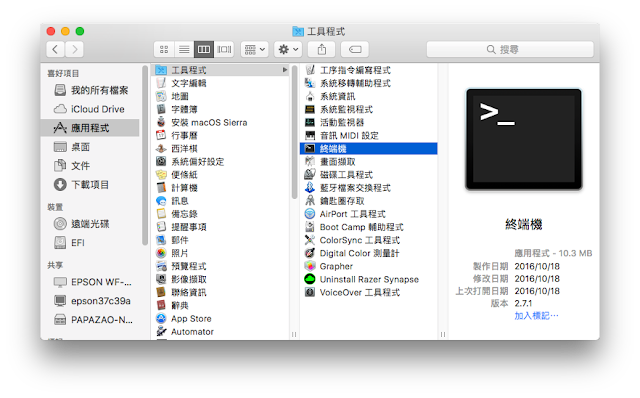Click the edit tags toolbar button
The width and height of the screenshot is (640, 398).
tap(355, 49)
